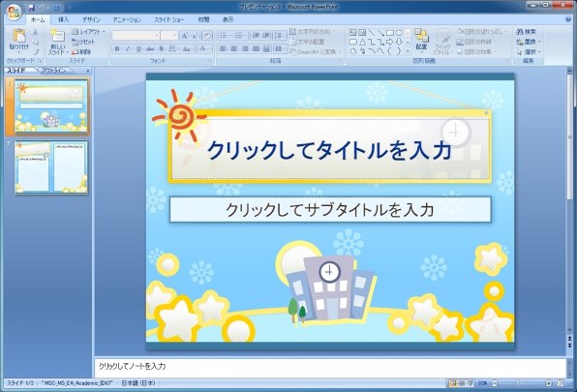The height and width of the screenshot is (392, 577).
Task: Pick the triangle shape from the shapes gallery
Action: point(362,42)
